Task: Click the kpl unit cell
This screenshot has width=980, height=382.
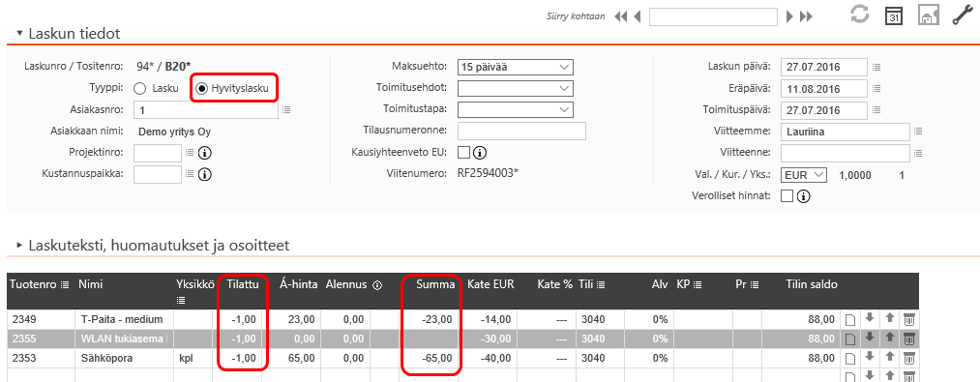Action: point(193,359)
